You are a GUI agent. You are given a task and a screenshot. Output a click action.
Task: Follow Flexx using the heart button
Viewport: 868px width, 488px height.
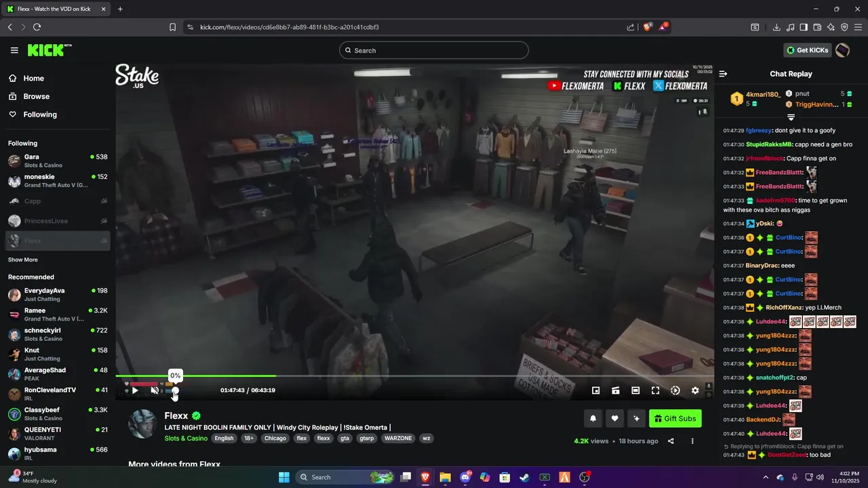(x=614, y=419)
